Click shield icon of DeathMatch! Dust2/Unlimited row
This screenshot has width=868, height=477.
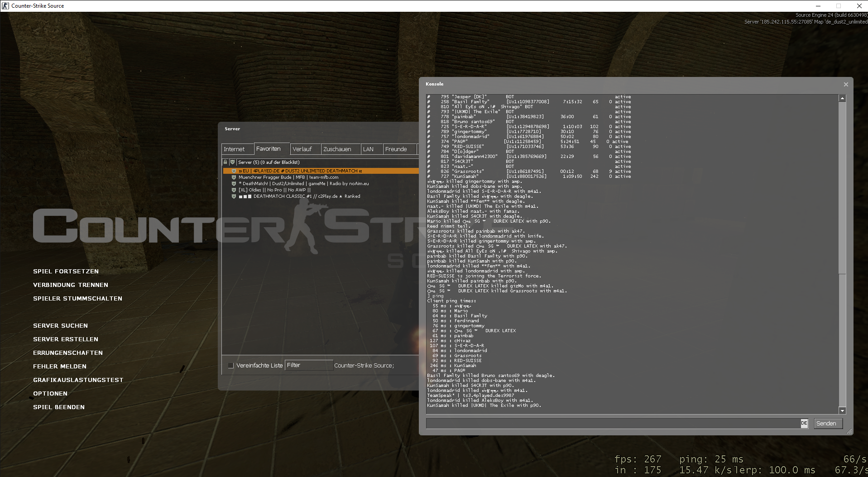[234, 184]
